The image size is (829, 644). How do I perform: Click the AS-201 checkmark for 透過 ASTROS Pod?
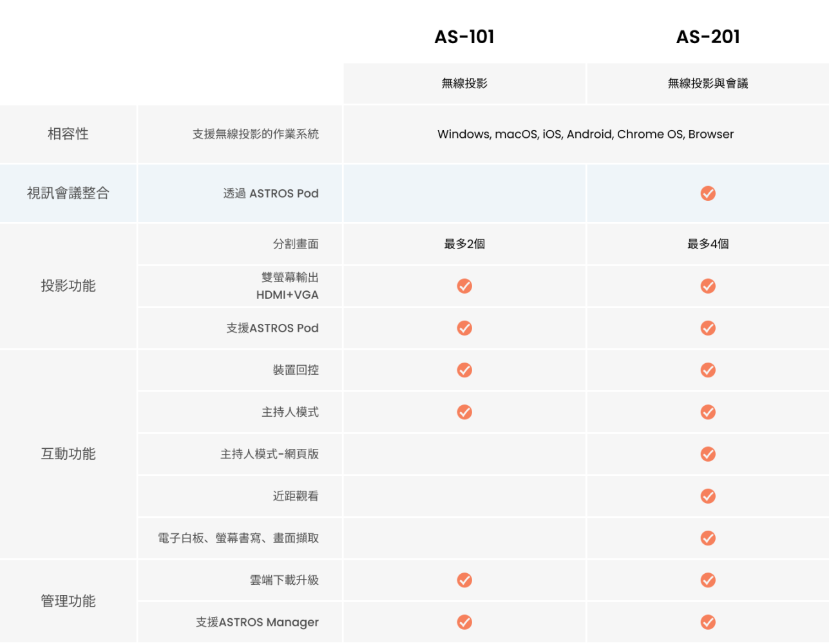pyautogui.click(x=708, y=193)
